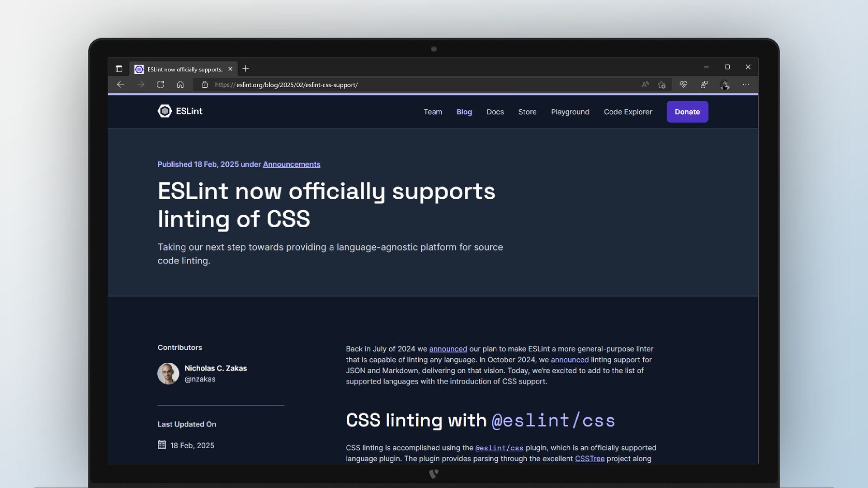The image size is (868, 488).
Task: Click the 'Contributors' label
Action: pyautogui.click(x=179, y=347)
